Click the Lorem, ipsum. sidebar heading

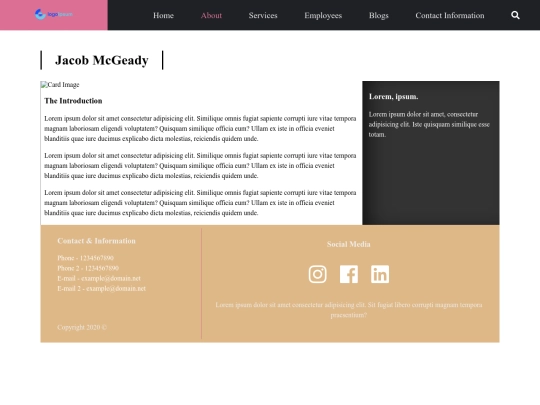click(x=393, y=97)
